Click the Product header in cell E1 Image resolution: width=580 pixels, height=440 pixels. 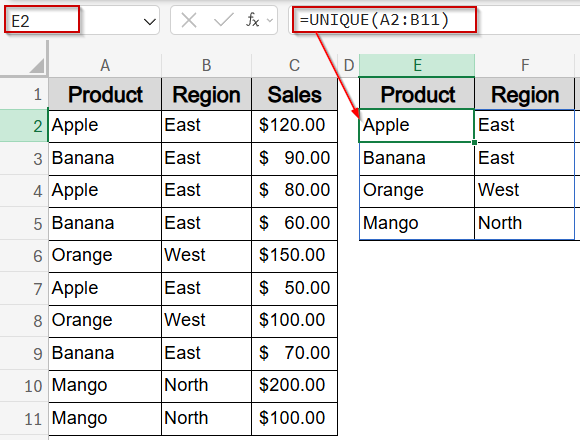[x=417, y=94]
